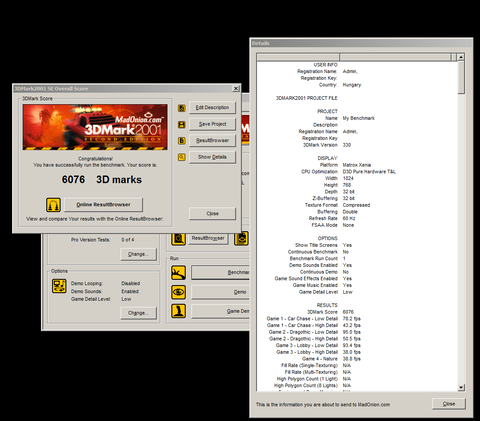Select 'Fill Rate (Single-Texturing)' row

[x=316, y=365]
